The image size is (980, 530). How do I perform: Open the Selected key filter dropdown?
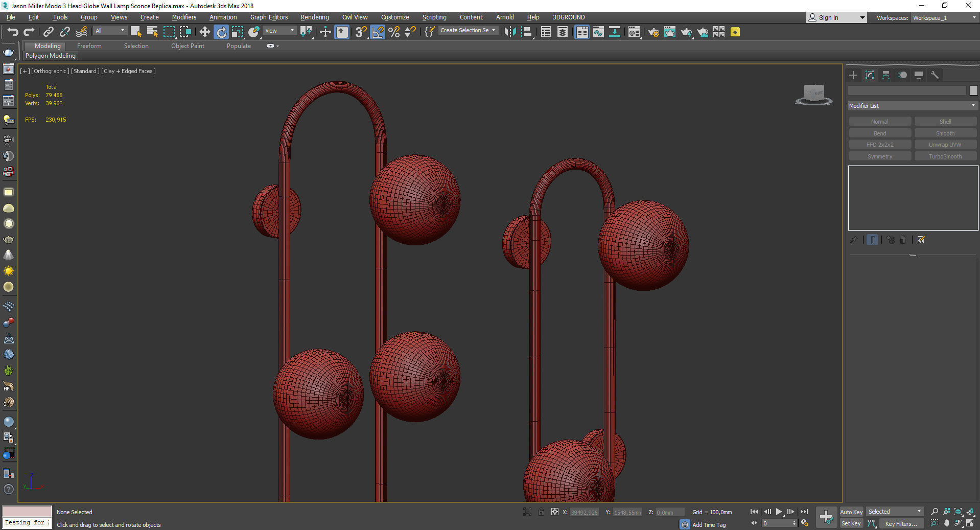pyautogui.click(x=895, y=512)
